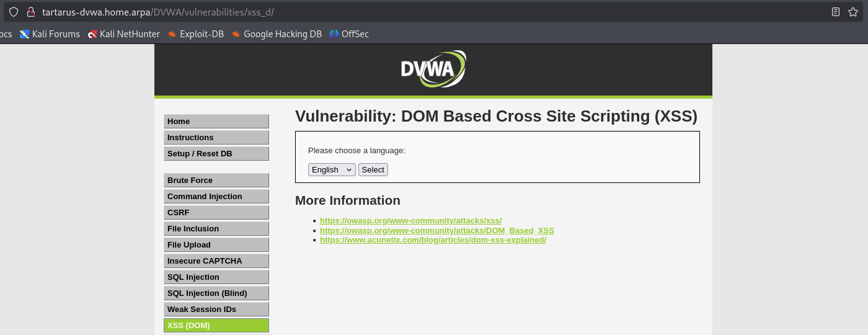Follow the acunetix dom-xss-explained link
Viewport: 868px width, 335px height.
(x=433, y=240)
